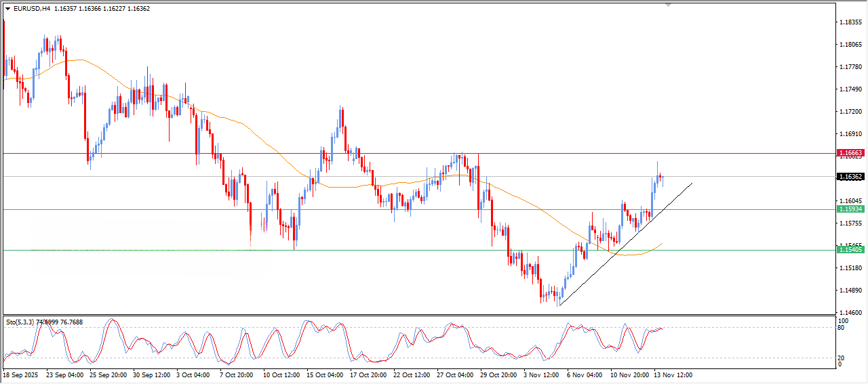Click the stochastic scale value 80

(x=842, y=328)
